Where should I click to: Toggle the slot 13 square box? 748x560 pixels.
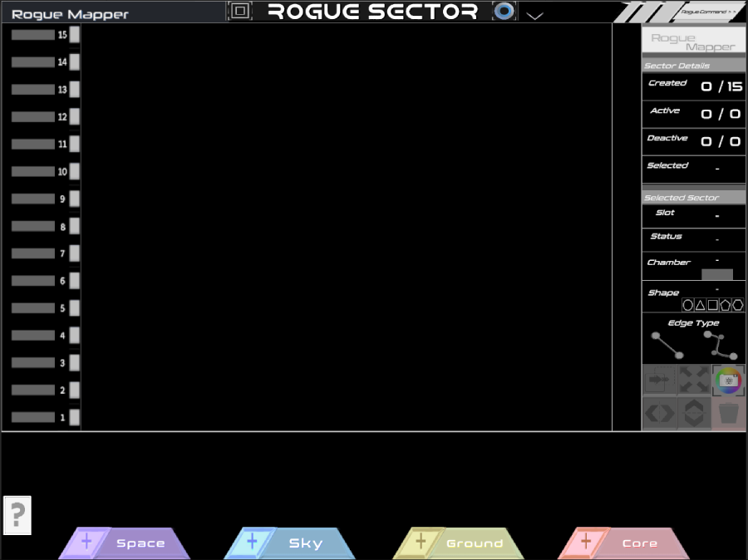click(75, 89)
